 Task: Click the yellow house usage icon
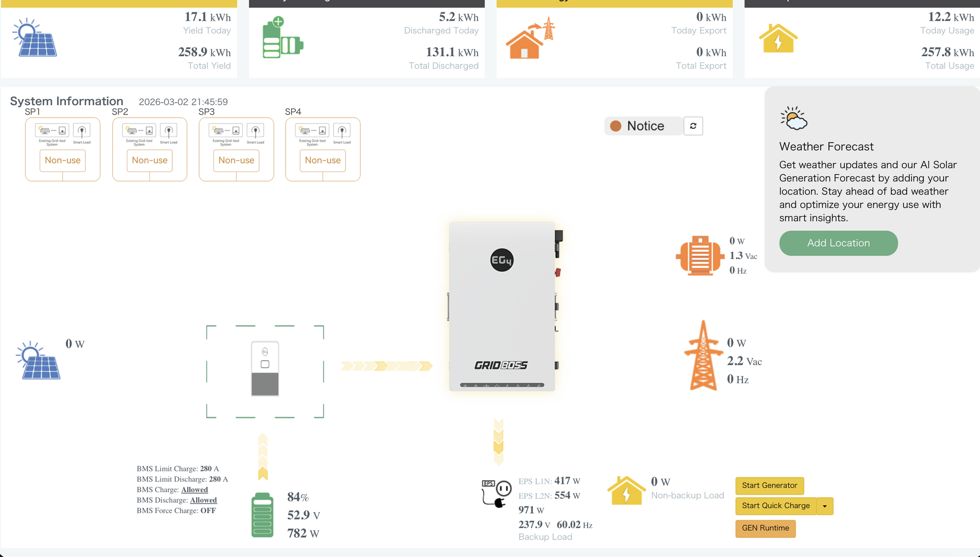point(778,38)
